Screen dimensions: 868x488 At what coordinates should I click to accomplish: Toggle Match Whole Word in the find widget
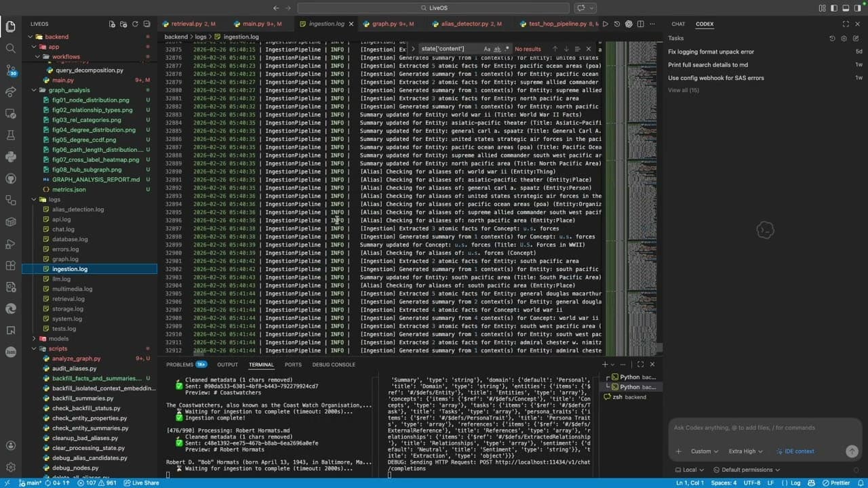click(x=497, y=49)
